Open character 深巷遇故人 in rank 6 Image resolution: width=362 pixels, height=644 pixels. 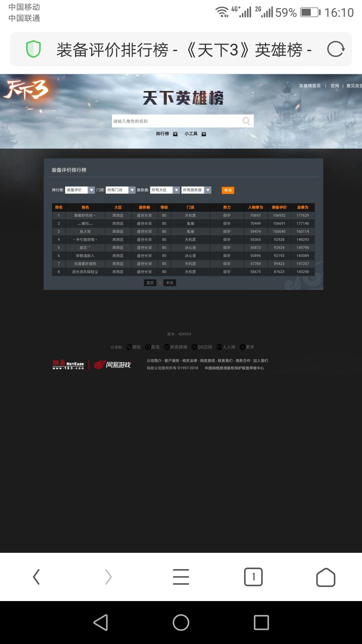pos(85,256)
